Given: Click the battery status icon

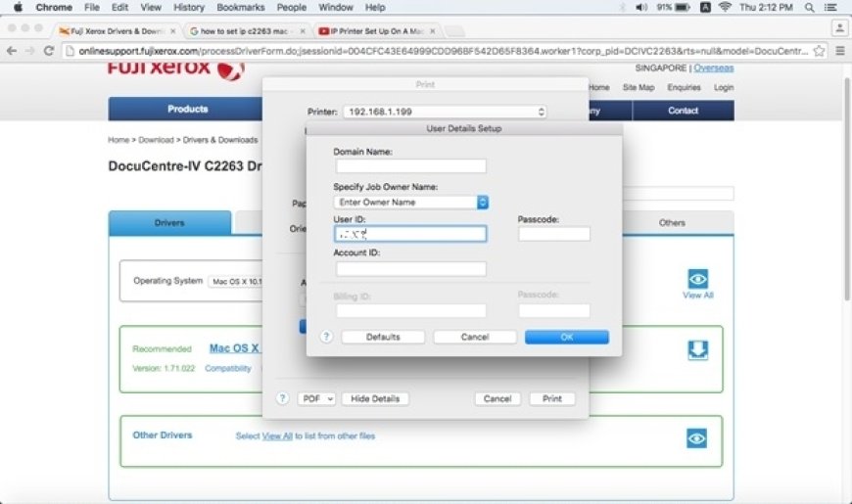Looking at the screenshot, I should click(683, 8).
